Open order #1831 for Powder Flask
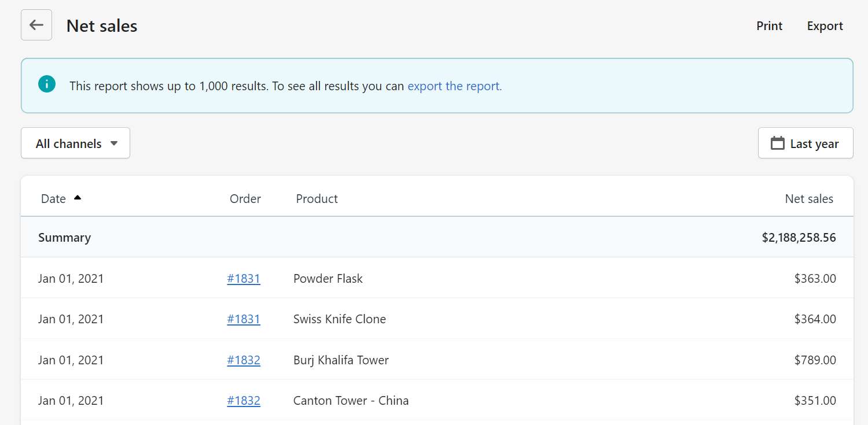Viewport: 868px width, 425px height. [244, 279]
